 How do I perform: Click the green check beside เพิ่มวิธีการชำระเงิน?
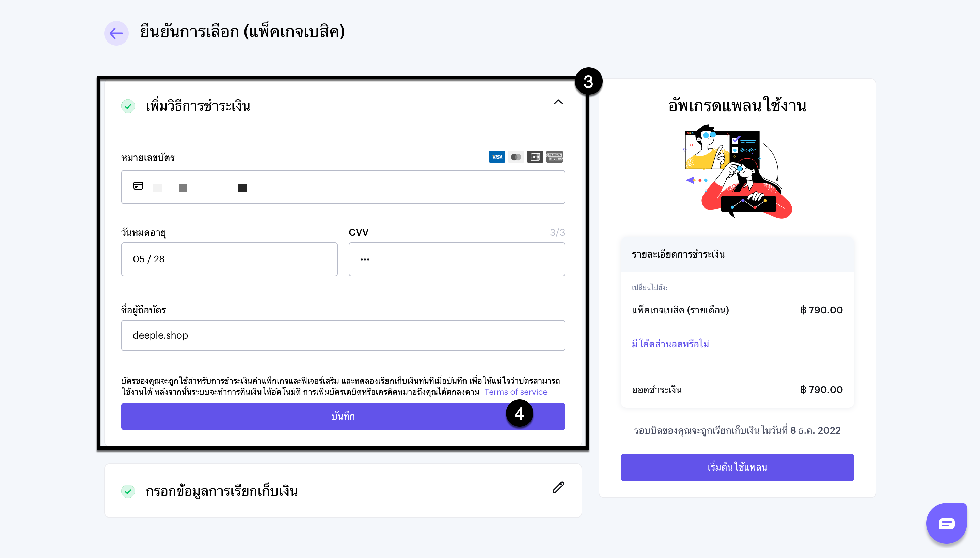(128, 106)
